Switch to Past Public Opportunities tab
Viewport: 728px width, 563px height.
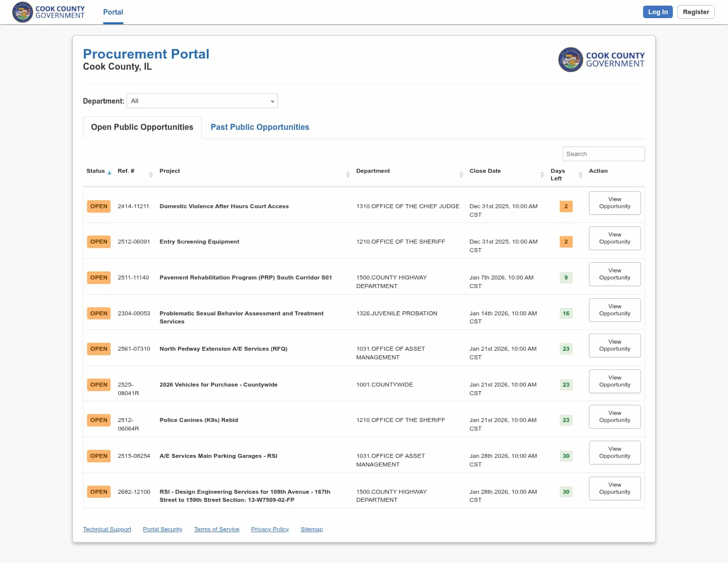259,127
